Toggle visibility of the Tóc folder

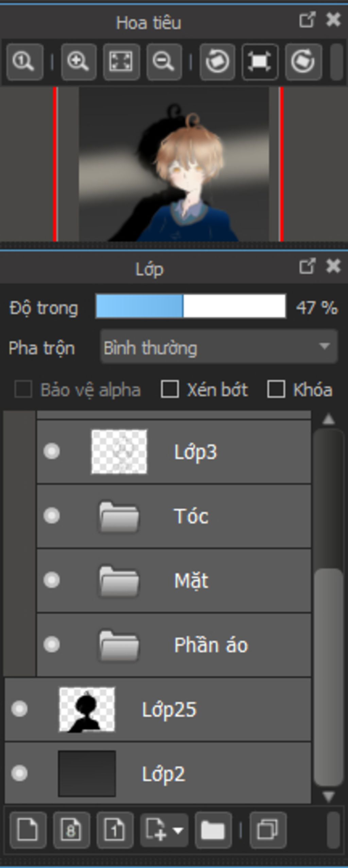(52, 516)
